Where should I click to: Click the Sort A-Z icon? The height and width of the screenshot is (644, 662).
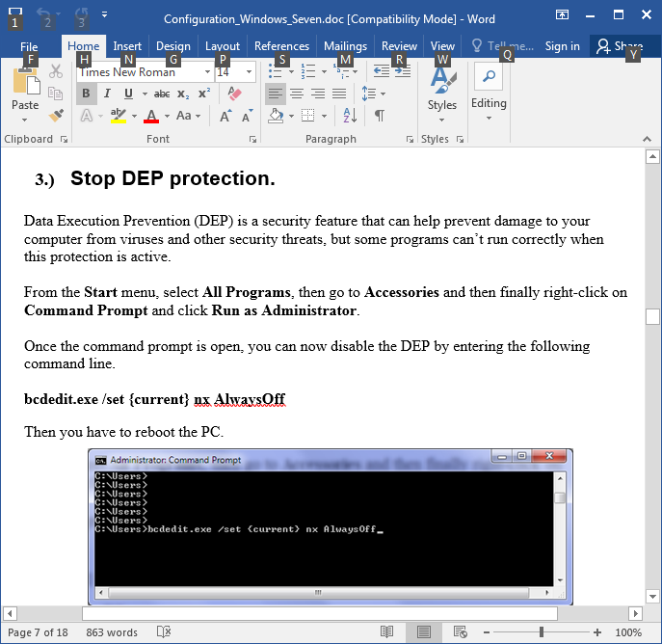(x=350, y=116)
